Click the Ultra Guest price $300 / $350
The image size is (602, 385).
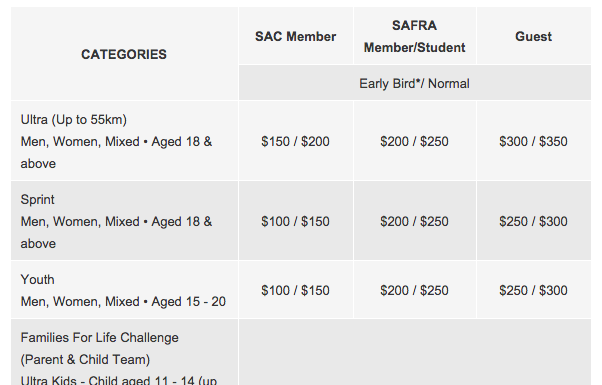click(x=533, y=141)
